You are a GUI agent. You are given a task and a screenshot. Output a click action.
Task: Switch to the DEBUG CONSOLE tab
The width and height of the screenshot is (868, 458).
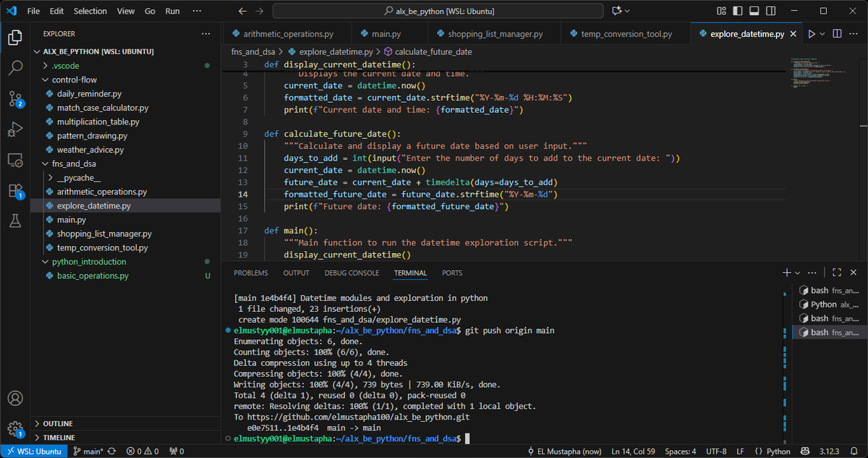click(352, 273)
